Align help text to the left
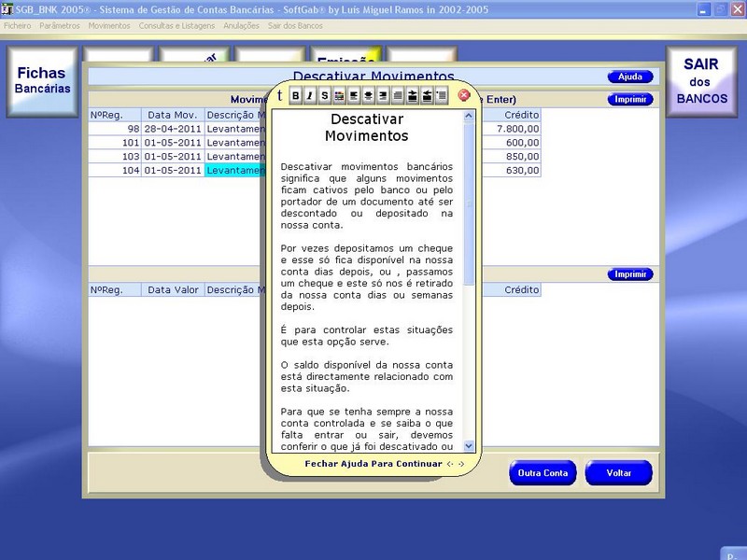747x560 pixels. coord(354,95)
